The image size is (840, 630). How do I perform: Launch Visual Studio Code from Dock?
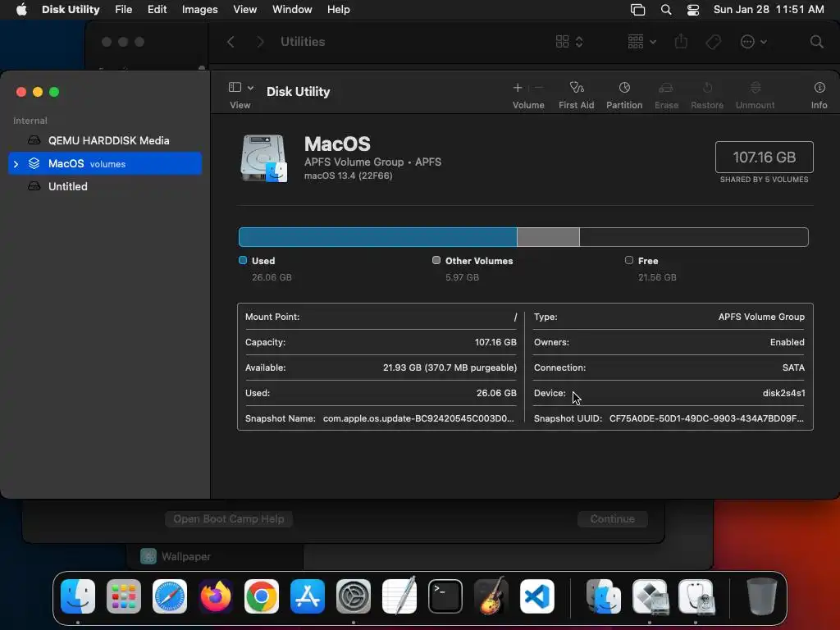536,596
